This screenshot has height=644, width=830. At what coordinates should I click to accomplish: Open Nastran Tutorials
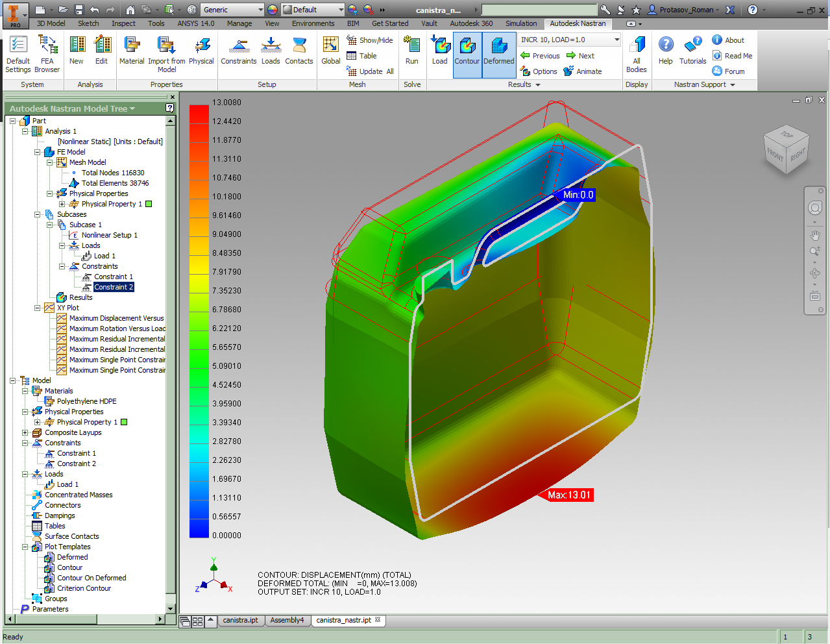tap(693, 51)
